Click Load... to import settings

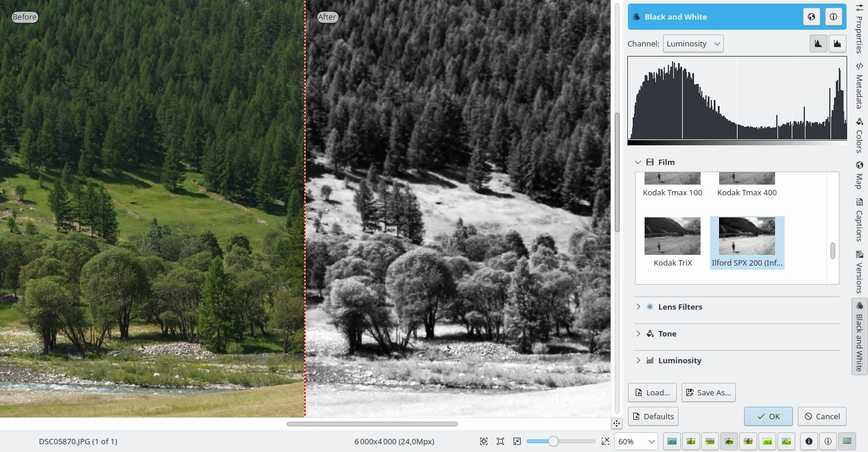tap(652, 392)
